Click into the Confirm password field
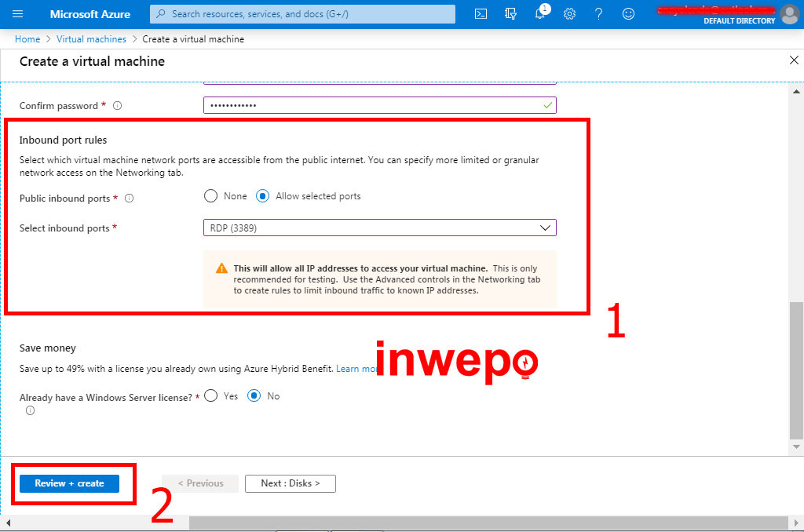The height and width of the screenshot is (532, 804). point(380,105)
